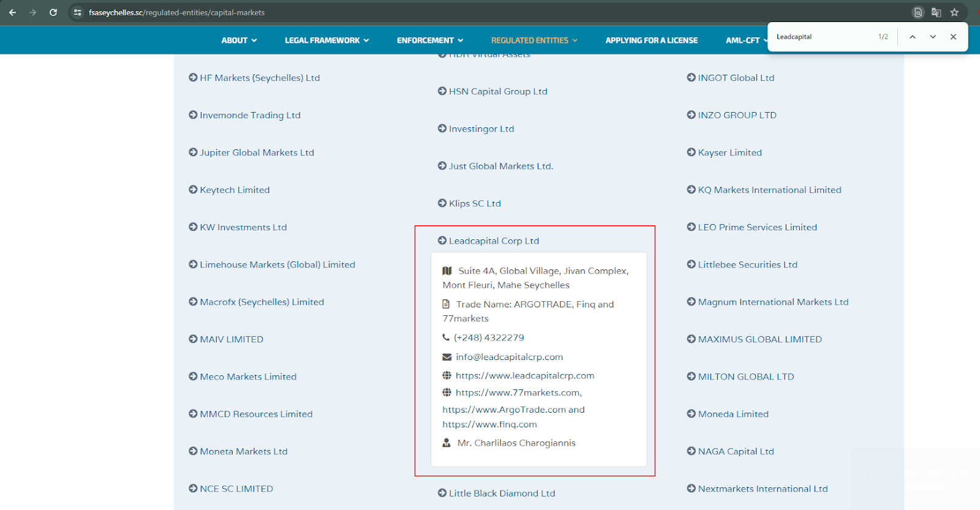Screen dimensions: 980x510
Task: Click the https://www.finq.com website text
Action: click(490, 424)
